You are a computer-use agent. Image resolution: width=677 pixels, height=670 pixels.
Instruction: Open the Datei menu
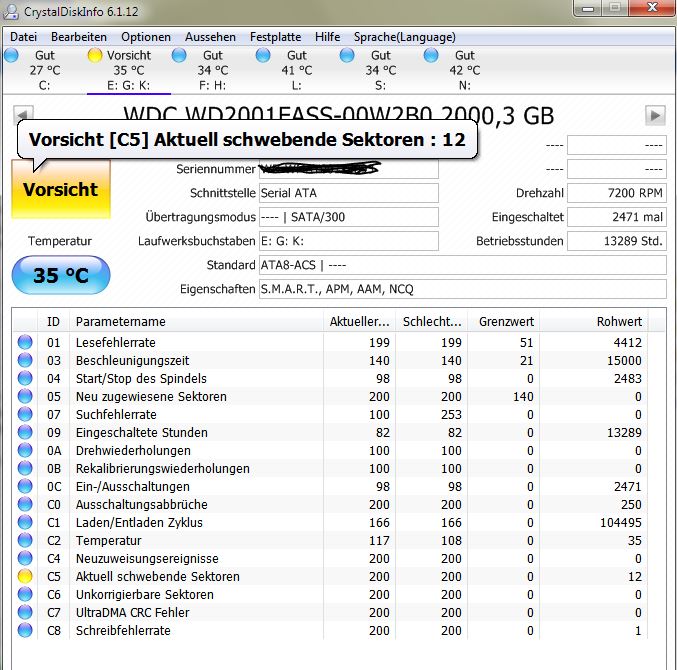click(23, 37)
